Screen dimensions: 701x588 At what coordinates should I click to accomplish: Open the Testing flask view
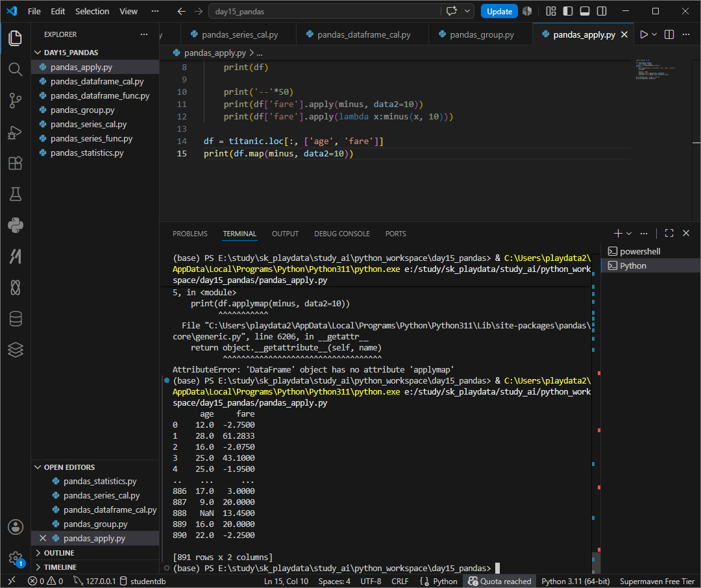[x=15, y=194]
